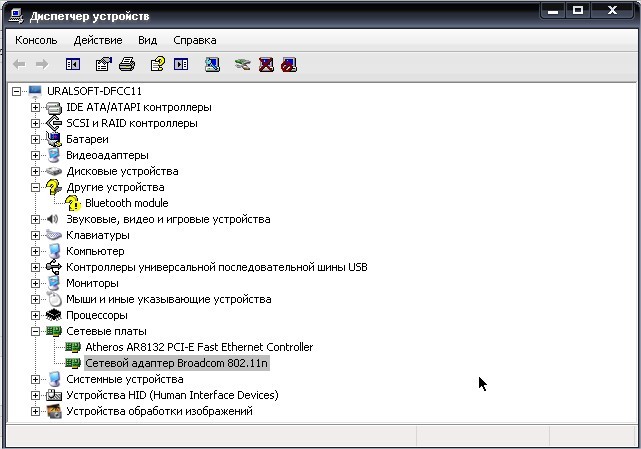The image size is (641, 449).
Task: Maximize the Диспетчер устройств window
Action: tap(578, 11)
